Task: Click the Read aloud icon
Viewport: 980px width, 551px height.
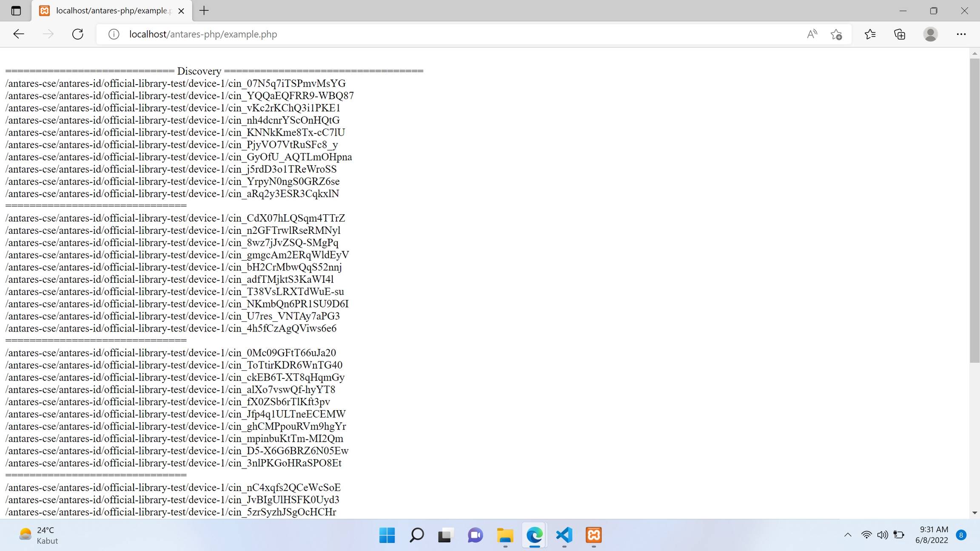Action: 812,34
